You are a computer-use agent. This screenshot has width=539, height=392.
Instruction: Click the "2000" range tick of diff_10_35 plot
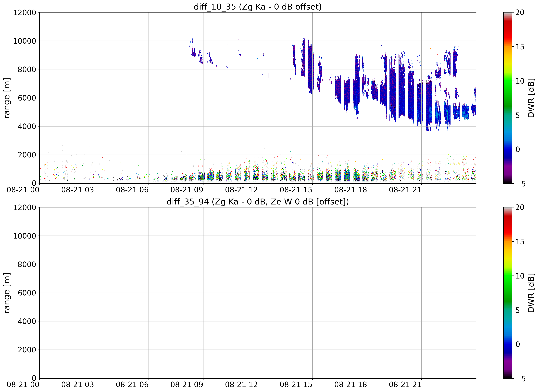pyautogui.click(x=27, y=155)
